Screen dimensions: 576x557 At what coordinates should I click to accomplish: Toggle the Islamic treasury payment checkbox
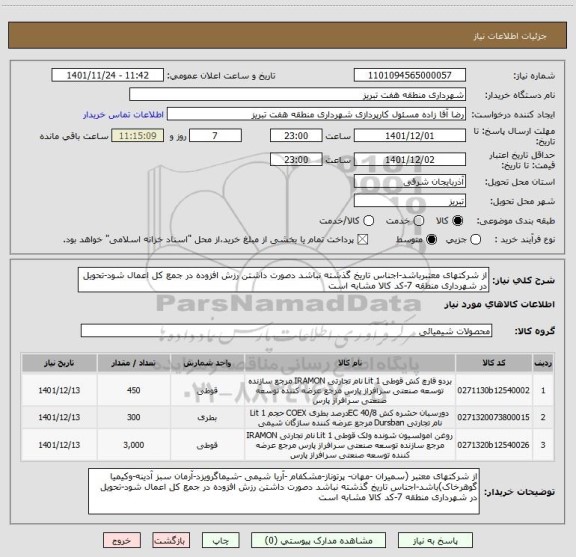point(363,240)
